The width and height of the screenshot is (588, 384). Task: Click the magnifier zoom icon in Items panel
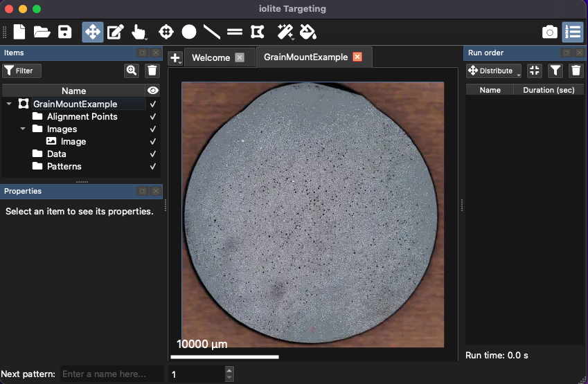point(132,71)
